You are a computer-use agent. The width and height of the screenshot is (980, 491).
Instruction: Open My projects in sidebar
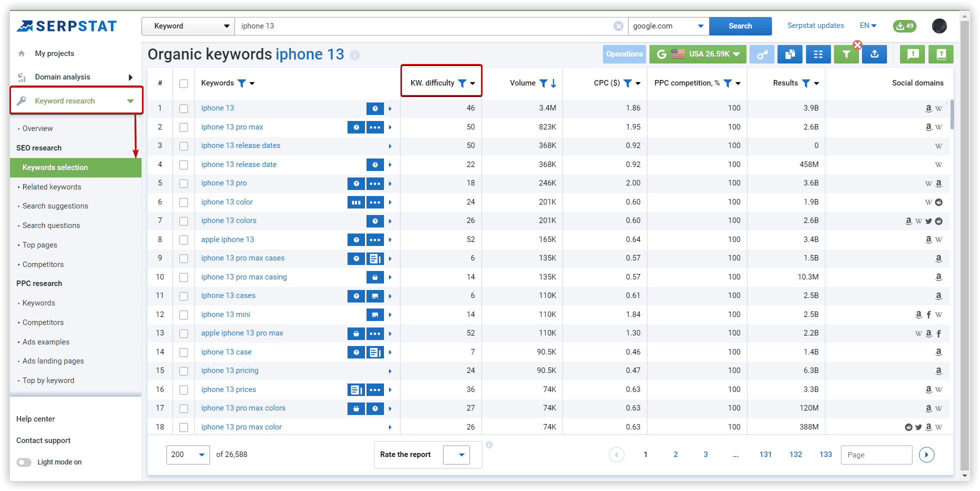click(54, 53)
